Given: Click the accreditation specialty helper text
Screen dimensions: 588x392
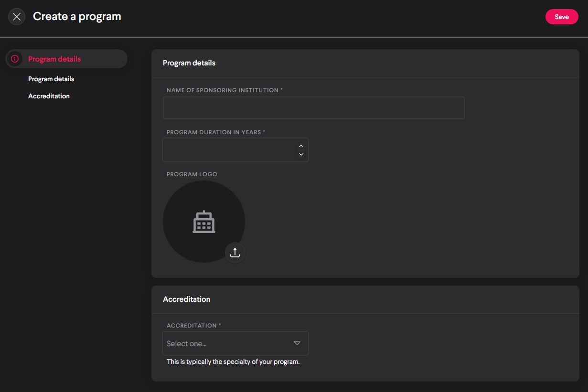Looking at the screenshot, I should [233, 361].
